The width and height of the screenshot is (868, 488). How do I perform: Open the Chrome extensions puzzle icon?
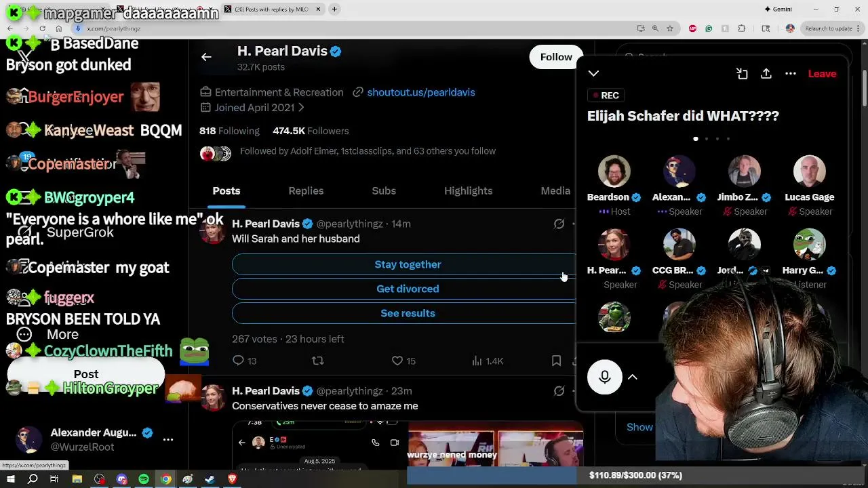pos(741,28)
